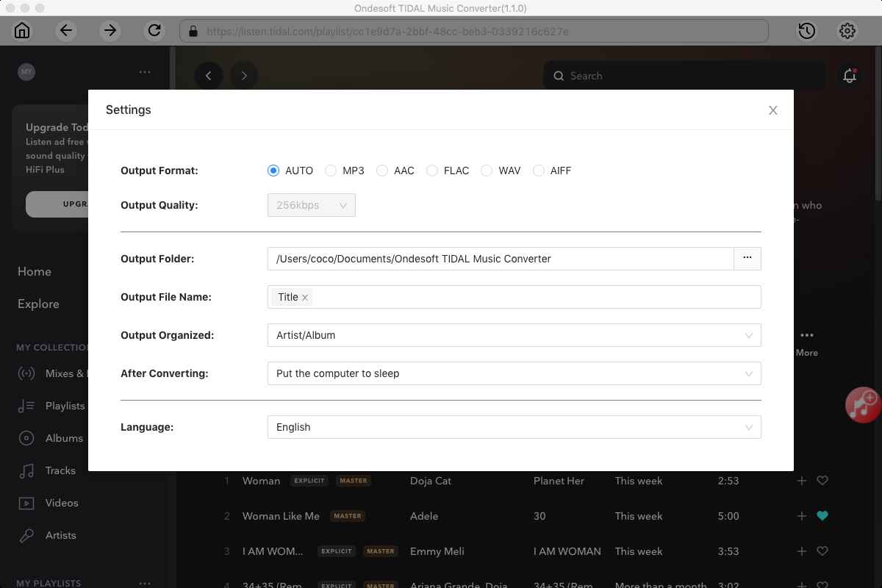Image resolution: width=882 pixels, height=588 pixels.
Task: Open the Language dropdown
Action: click(514, 427)
